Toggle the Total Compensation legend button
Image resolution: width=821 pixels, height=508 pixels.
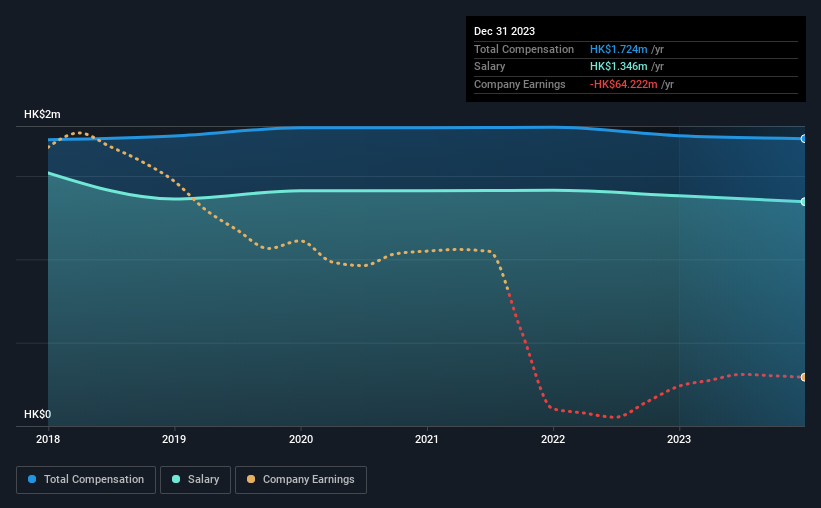(x=86, y=480)
